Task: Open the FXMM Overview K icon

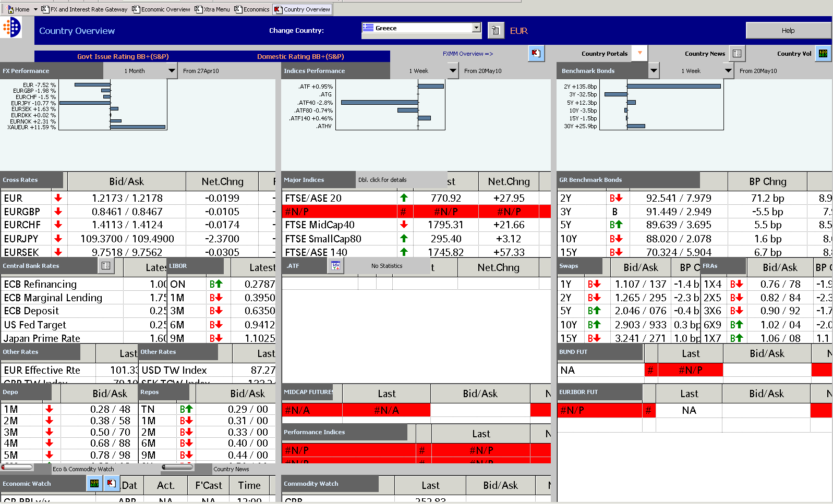Action: pos(536,53)
